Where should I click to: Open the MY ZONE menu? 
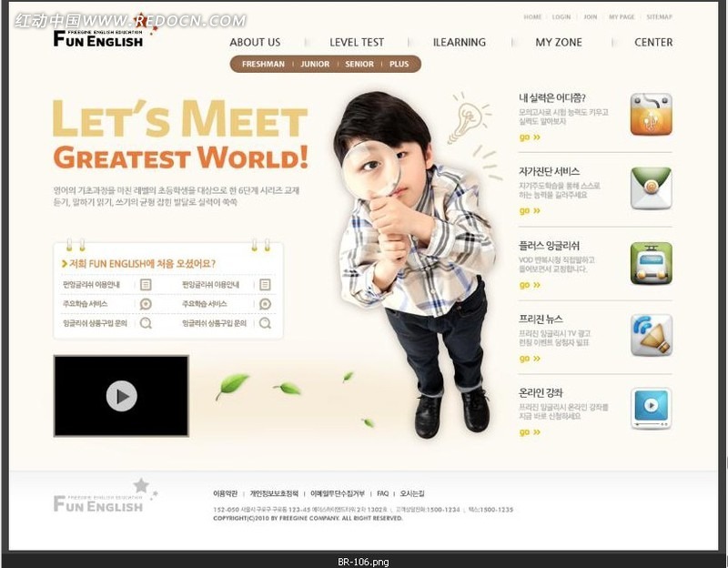coord(557,42)
